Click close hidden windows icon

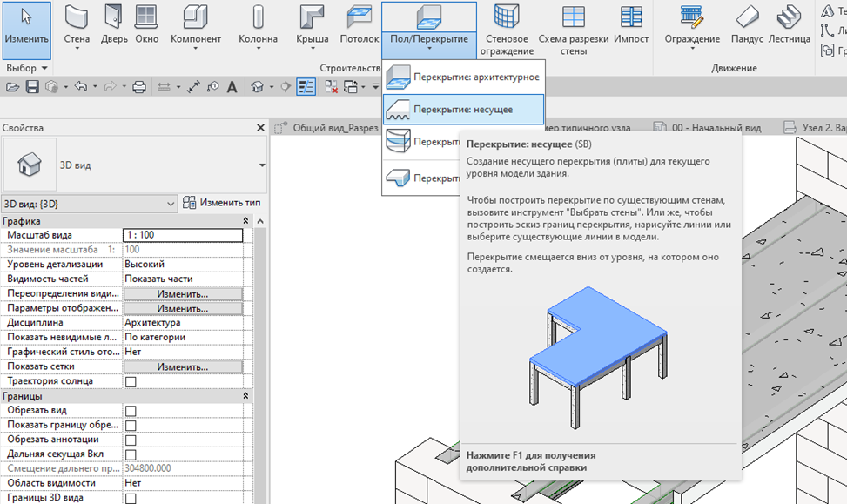tap(331, 86)
